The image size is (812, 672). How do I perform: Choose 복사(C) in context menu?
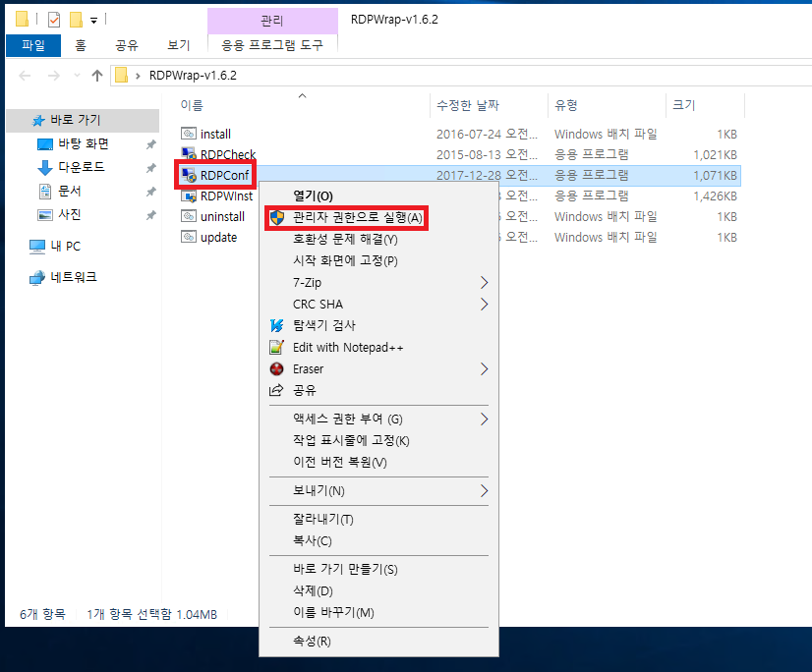click(379, 540)
